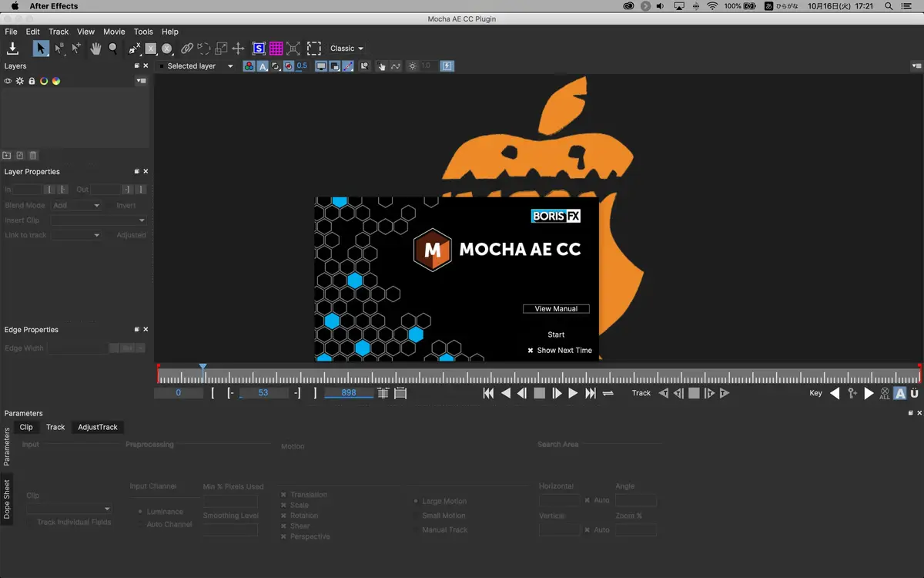
Task: Select the Large Motion radio option
Action: 416,501
